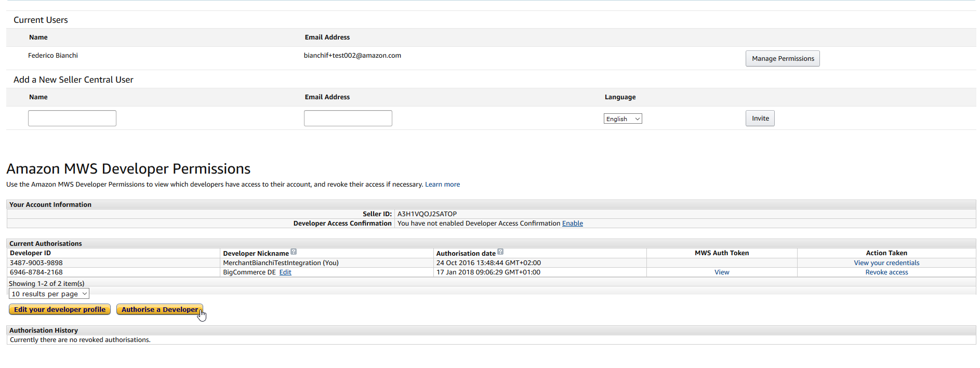Focus the new user Name input field

click(72, 119)
